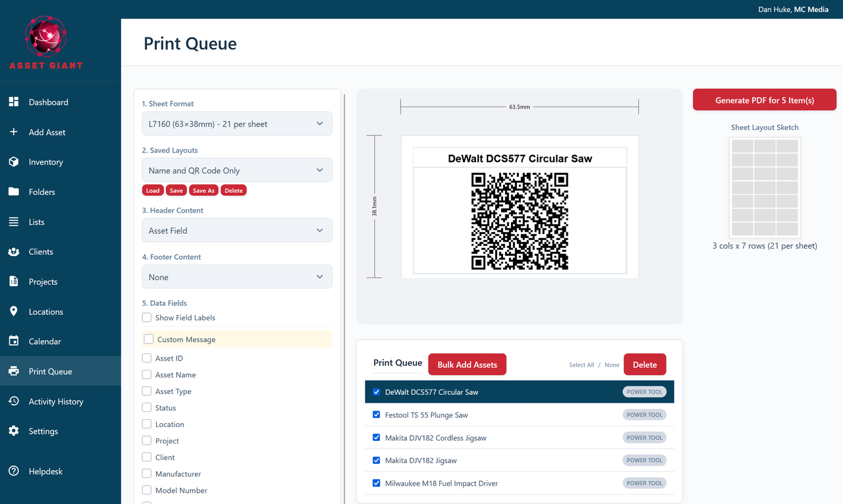Click the Settings gear icon
This screenshot has width=843, height=504.
point(13,431)
